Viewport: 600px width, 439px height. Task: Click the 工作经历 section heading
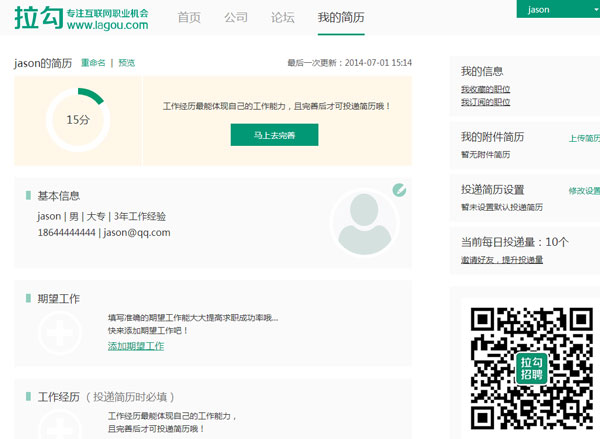59,397
